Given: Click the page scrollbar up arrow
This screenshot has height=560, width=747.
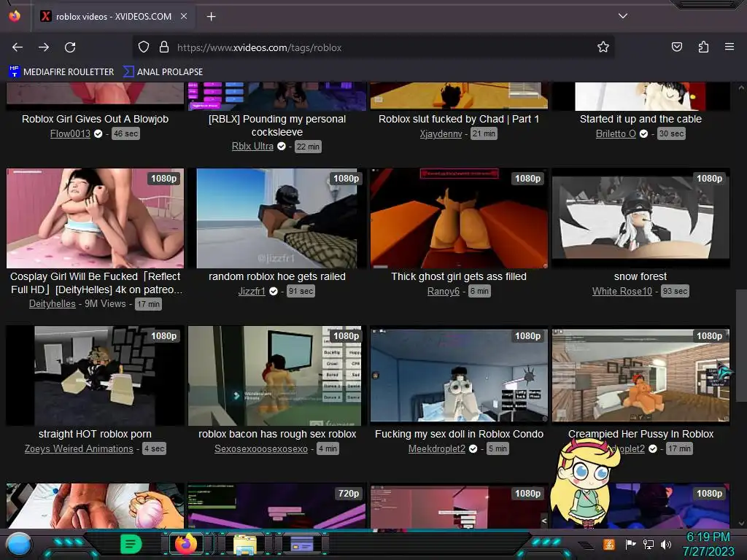Looking at the screenshot, I should click(741, 88).
